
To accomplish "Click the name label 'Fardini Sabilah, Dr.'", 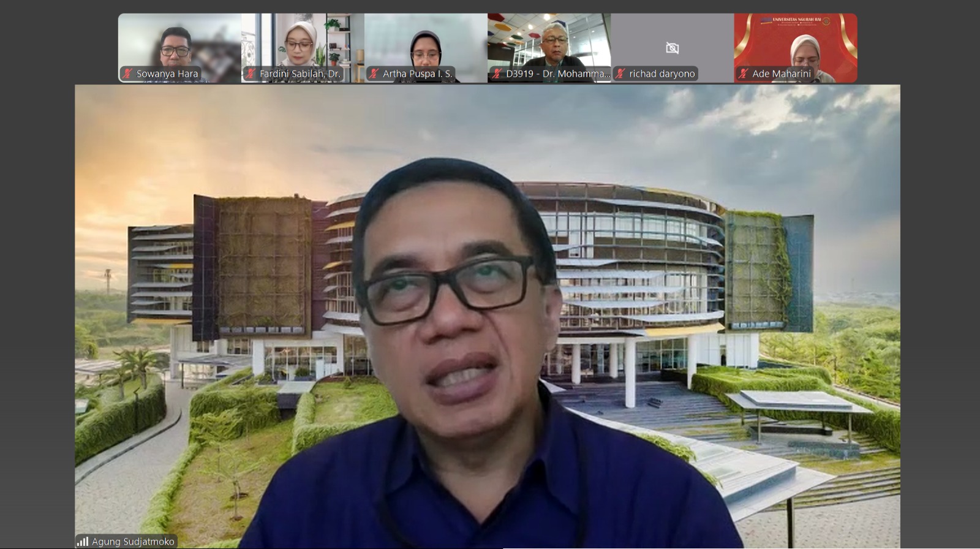I will tap(300, 74).
